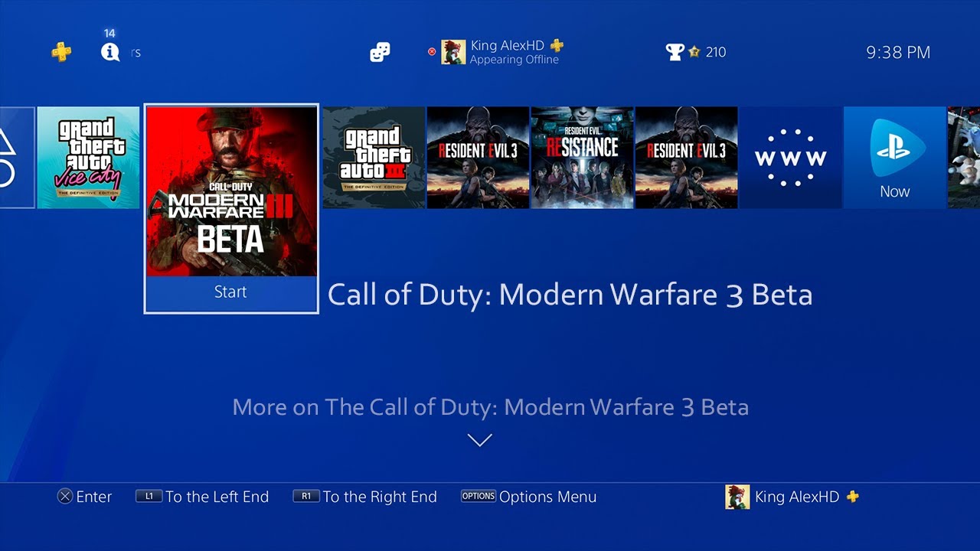This screenshot has width=980, height=551.
Task: Open the Friends icon in the top bar
Action: point(380,52)
